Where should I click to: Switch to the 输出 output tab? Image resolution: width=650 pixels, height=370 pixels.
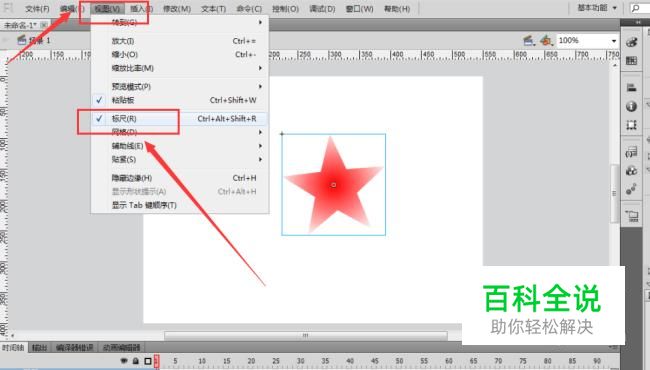click(39, 348)
